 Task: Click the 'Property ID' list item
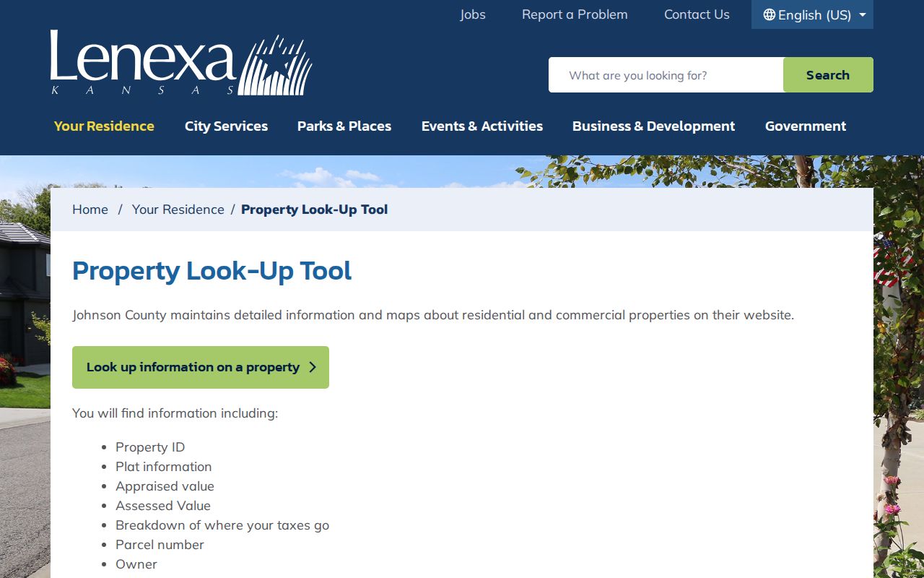click(150, 447)
